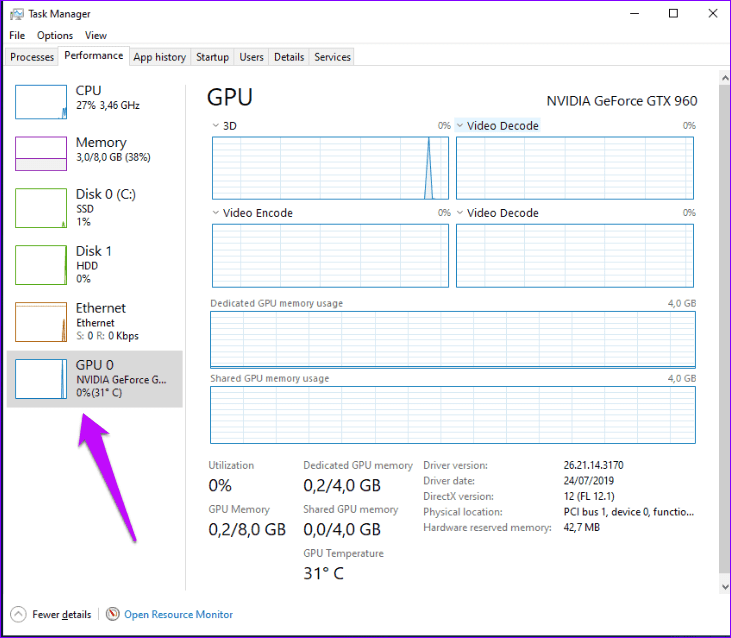Click scrollbar up arrow
This screenshot has height=638, width=731.
724,78
